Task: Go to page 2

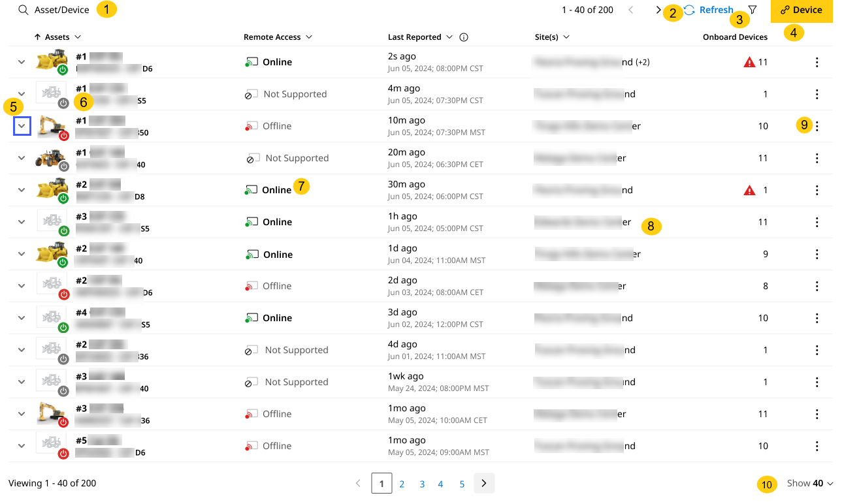Action: pyautogui.click(x=402, y=484)
